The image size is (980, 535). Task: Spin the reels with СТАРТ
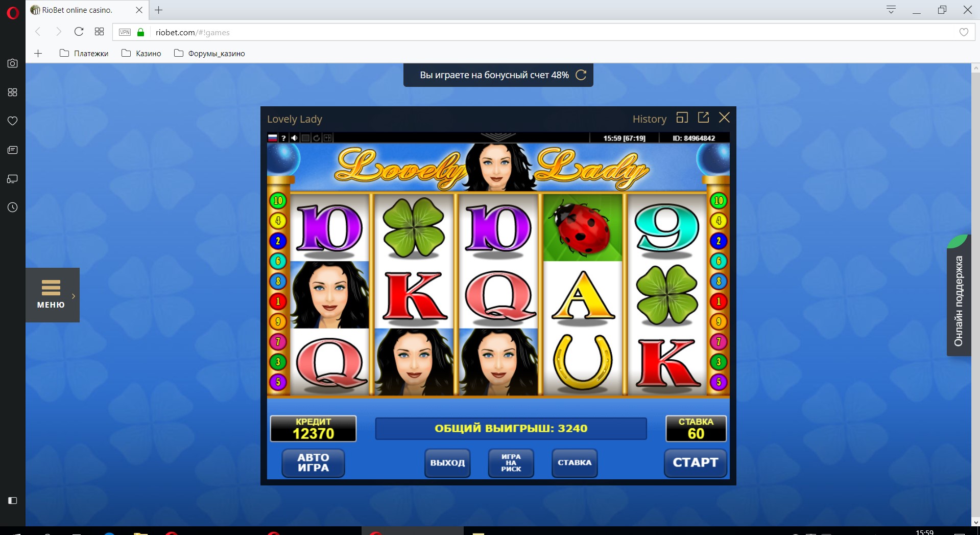[x=696, y=463]
